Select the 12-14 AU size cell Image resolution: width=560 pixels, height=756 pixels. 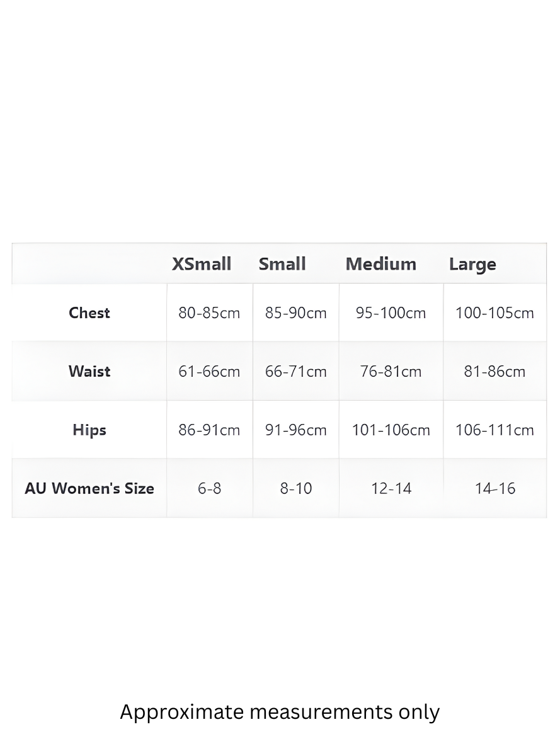(x=391, y=488)
